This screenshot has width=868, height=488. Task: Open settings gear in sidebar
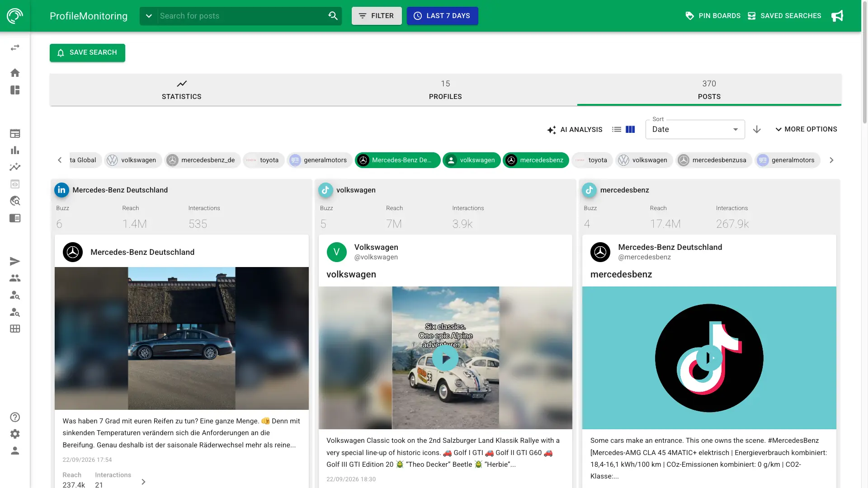(x=15, y=434)
